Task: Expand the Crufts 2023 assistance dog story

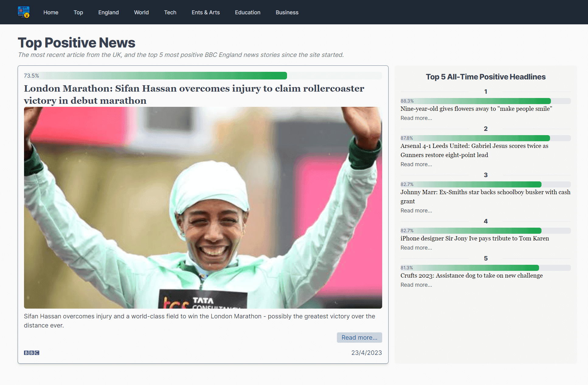Action: (416, 285)
